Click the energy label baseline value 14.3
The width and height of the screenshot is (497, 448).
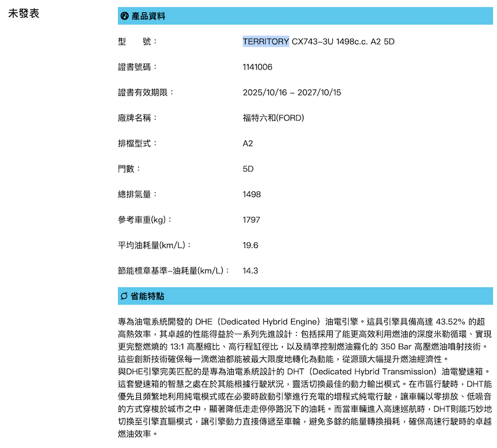250,271
